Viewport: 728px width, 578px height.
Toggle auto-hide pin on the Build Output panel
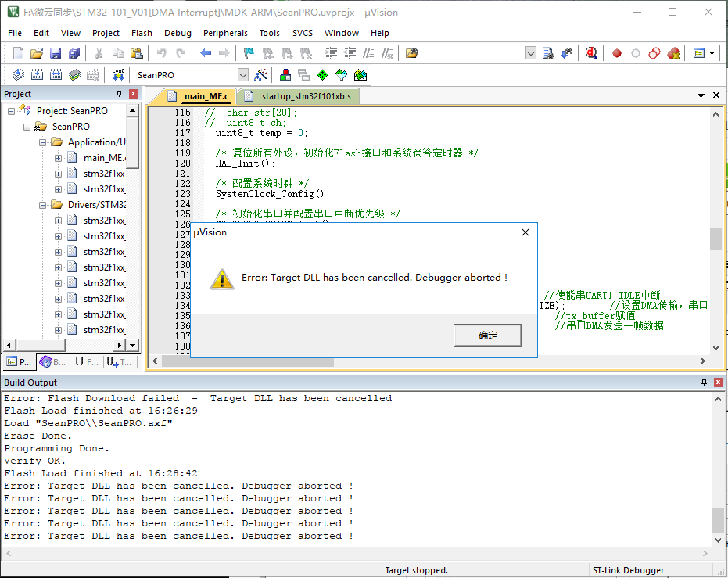click(x=704, y=382)
